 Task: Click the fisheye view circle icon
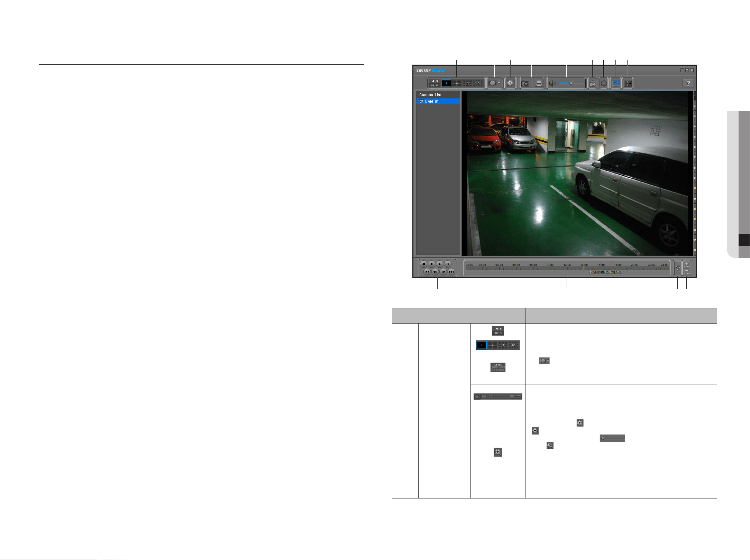click(493, 83)
